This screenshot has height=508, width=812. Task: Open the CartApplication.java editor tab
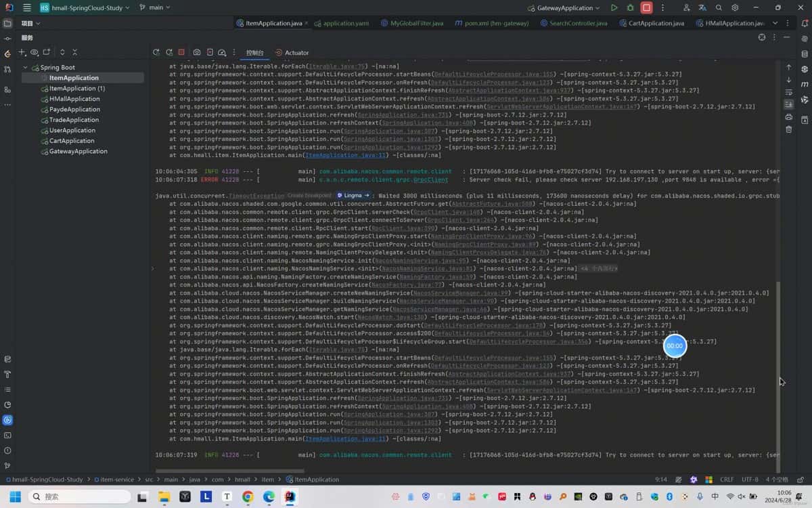coord(650,23)
